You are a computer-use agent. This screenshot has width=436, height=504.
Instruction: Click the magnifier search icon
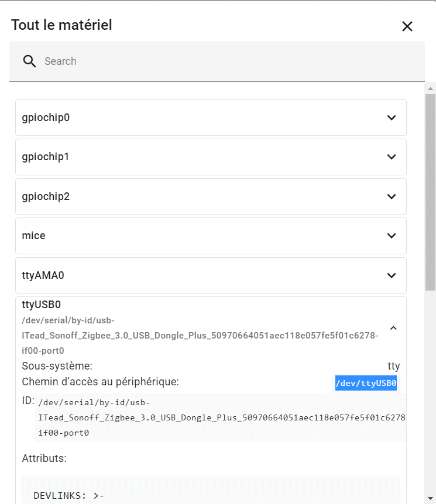[29, 61]
